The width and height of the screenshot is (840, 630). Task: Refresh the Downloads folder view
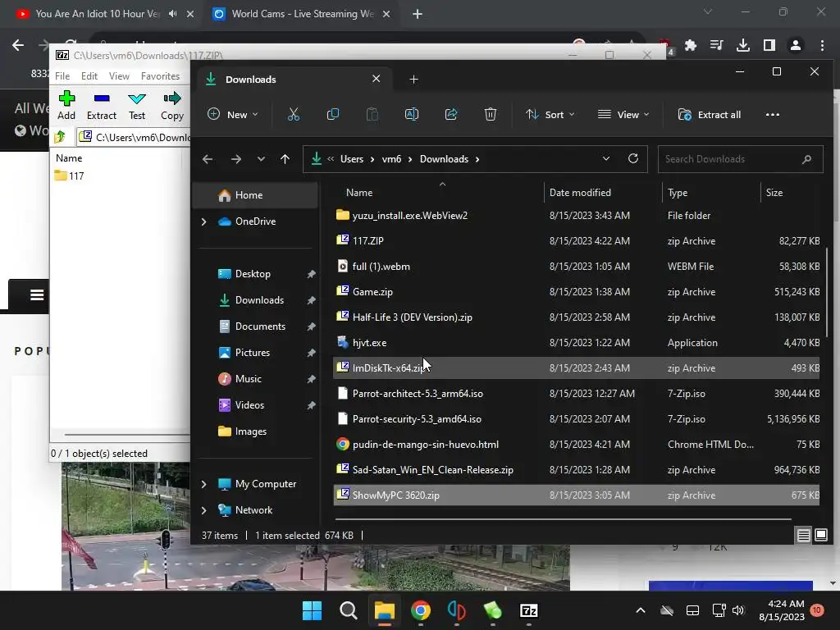tap(633, 158)
